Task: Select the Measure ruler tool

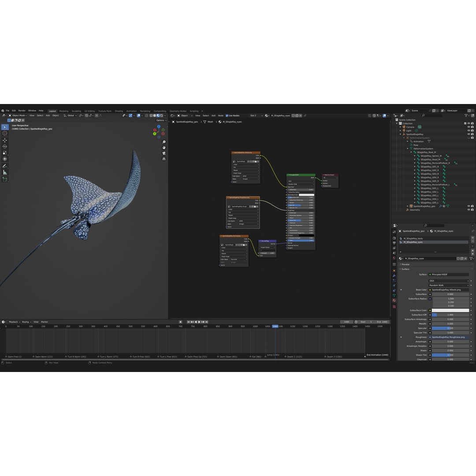Action: pyautogui.click(x=5, y=172)
